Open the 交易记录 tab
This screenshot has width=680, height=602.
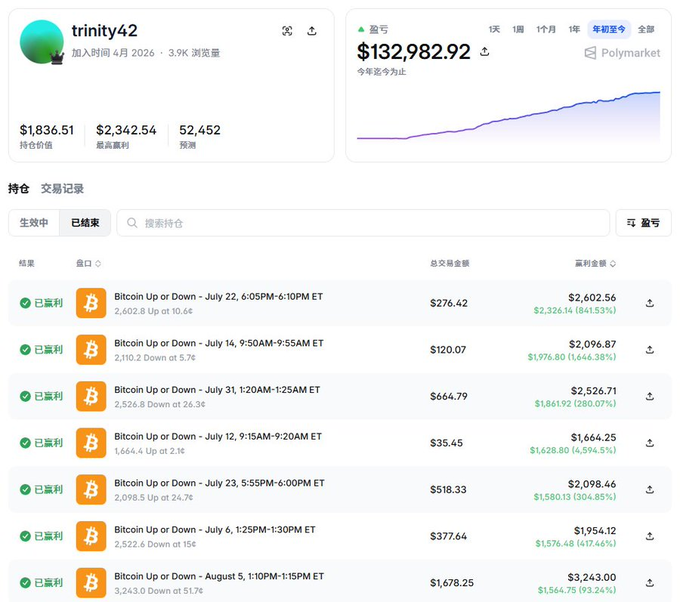pyautogui.click(x=62, y=188)
